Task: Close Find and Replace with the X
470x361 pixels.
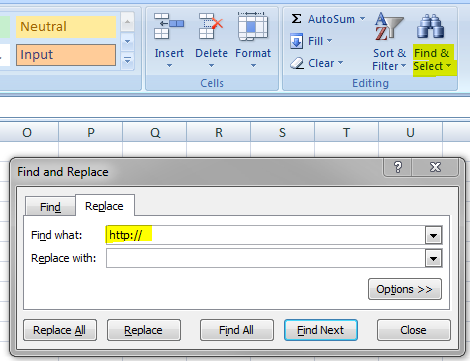Action: [435, 167]
